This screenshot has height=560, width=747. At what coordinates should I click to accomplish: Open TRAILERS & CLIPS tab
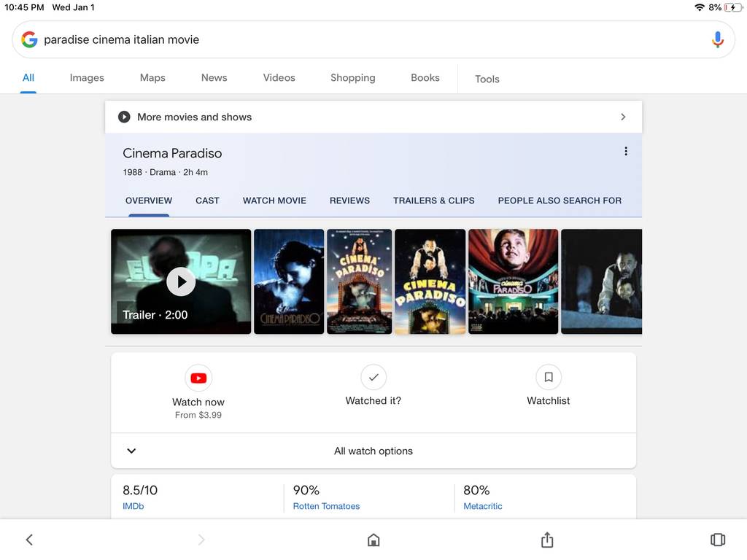(x=433, y=201)
